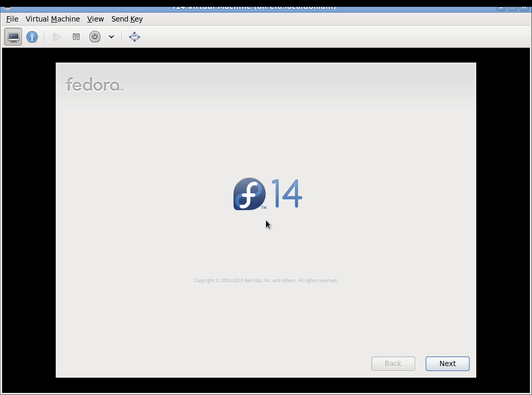Open the Virtual Machine menu

53,19
